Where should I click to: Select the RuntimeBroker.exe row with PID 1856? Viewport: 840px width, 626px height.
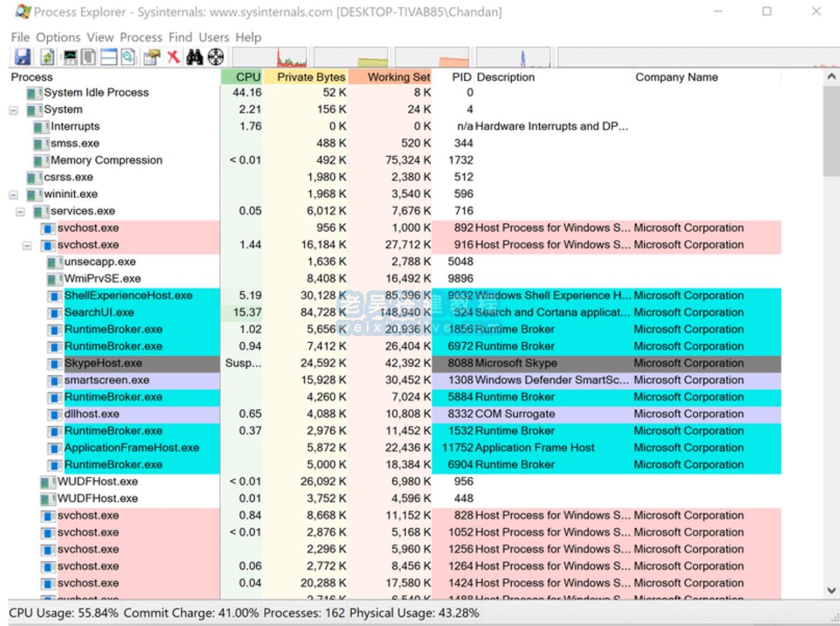(395, 329)
